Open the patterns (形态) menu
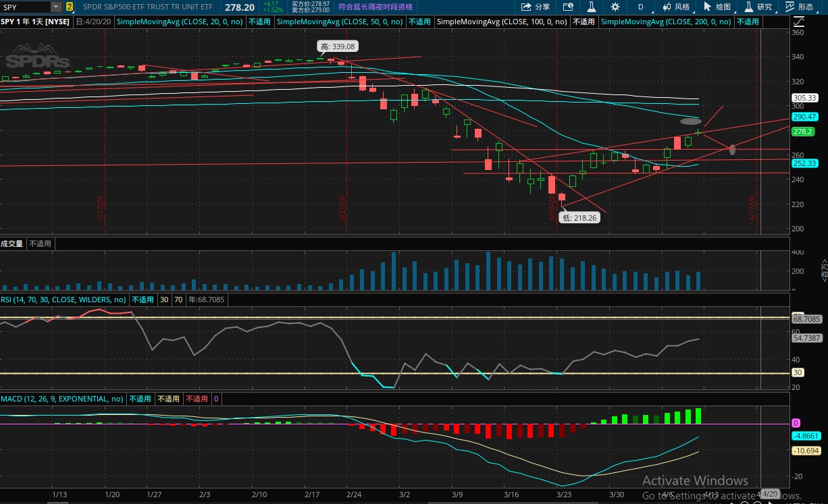This screenshot has height=504, width=828. pos(799,7)
